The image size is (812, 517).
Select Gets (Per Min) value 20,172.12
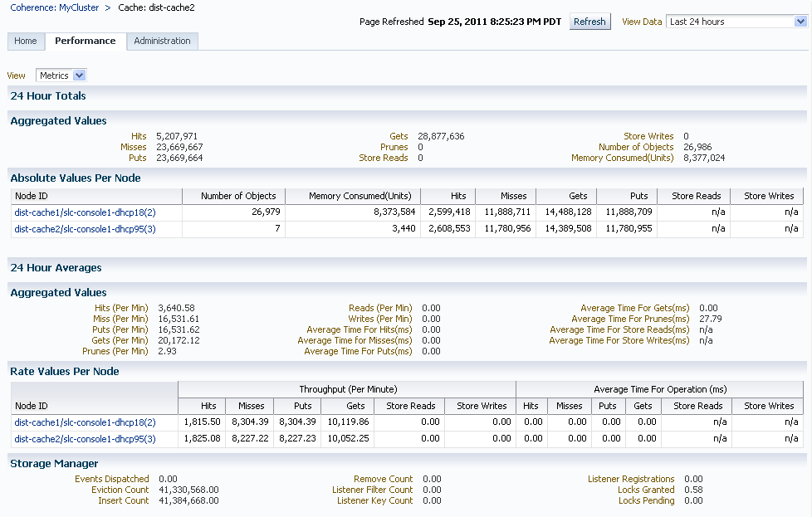point(179,340)
